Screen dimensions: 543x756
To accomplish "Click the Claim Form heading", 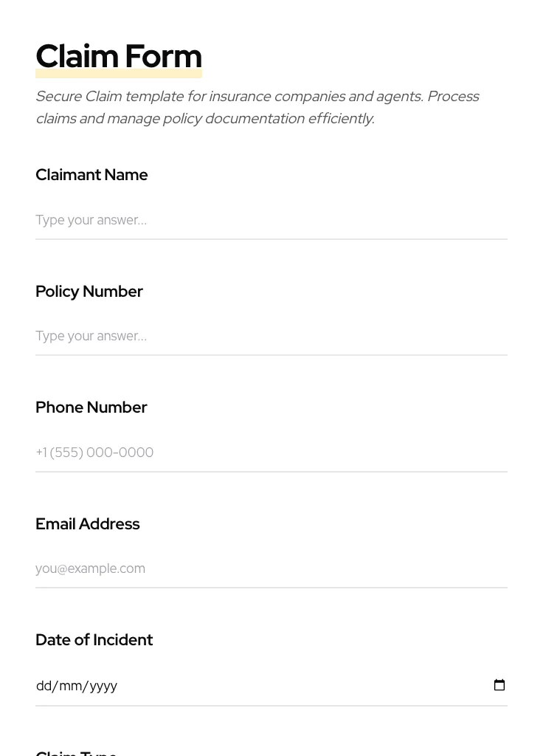I will pyautogui.click(x=118, y=56).
